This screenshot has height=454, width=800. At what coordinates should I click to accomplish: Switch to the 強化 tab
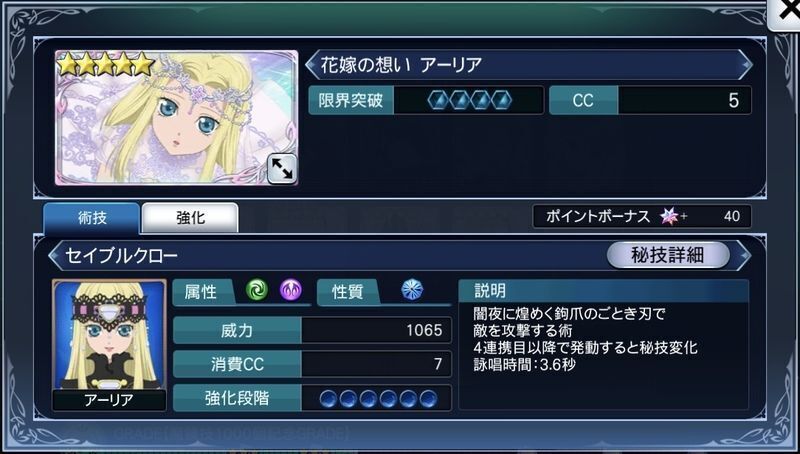coord(190,218)
